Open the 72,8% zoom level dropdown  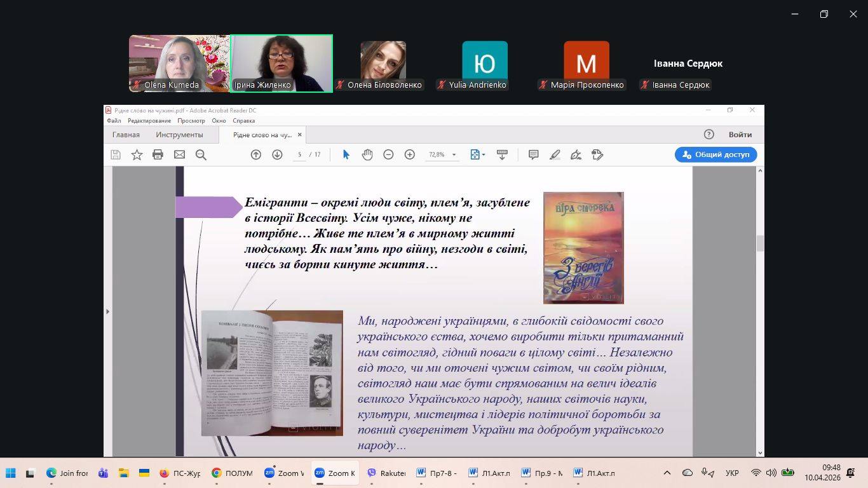click(x=454, y=154)
